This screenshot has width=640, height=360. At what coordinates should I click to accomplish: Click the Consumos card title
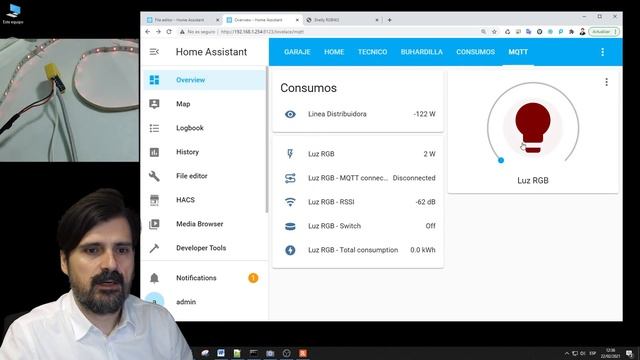pyautogui.click(x=308, y=88)
